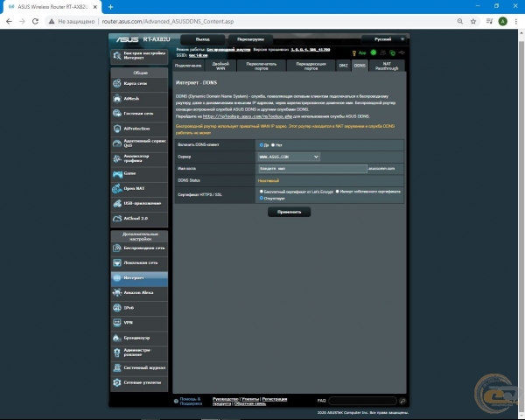
Task: Open the Open NAT sidebar item
Action: (x=139, y=189)
